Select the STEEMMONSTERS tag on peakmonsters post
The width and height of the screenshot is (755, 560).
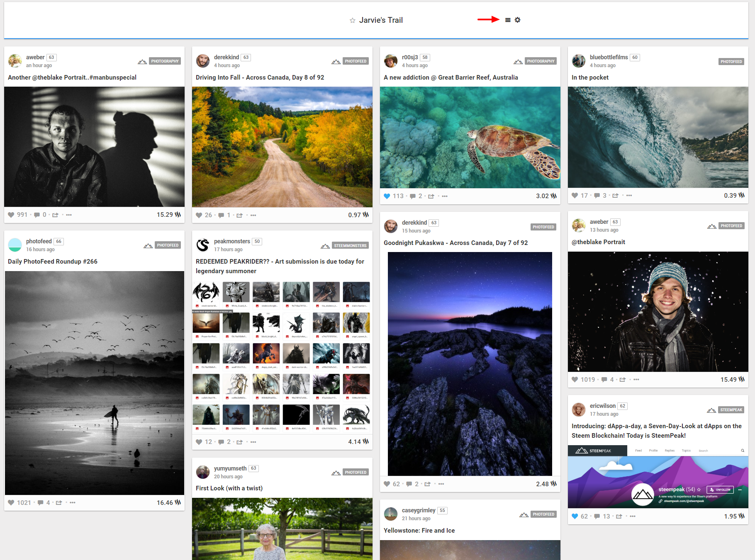coord(350,245)
